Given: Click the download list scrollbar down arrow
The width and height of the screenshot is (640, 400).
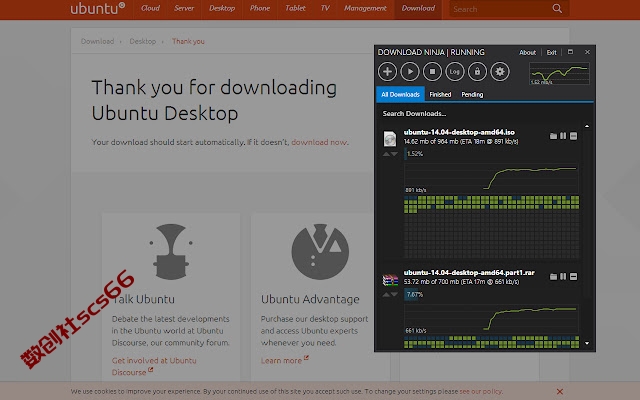Looking at the screenshot, I should 587,343.
